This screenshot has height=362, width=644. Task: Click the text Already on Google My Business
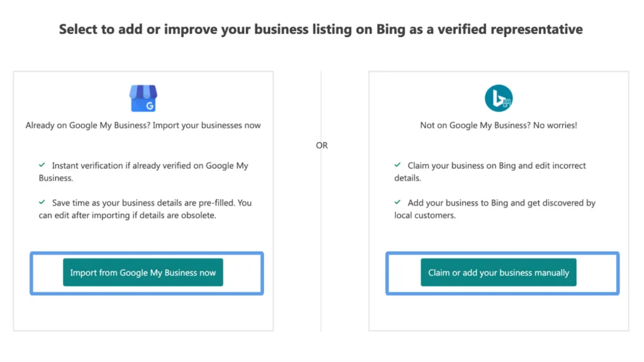(143, 125)
